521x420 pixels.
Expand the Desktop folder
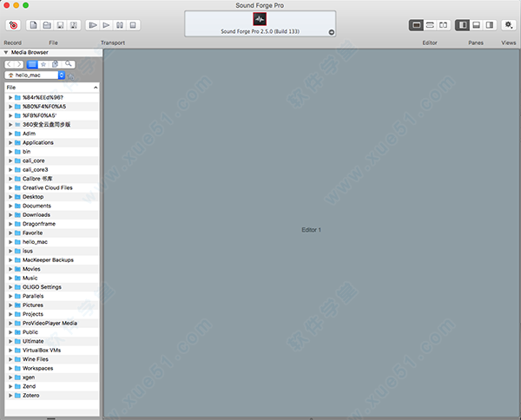point(10,197)
